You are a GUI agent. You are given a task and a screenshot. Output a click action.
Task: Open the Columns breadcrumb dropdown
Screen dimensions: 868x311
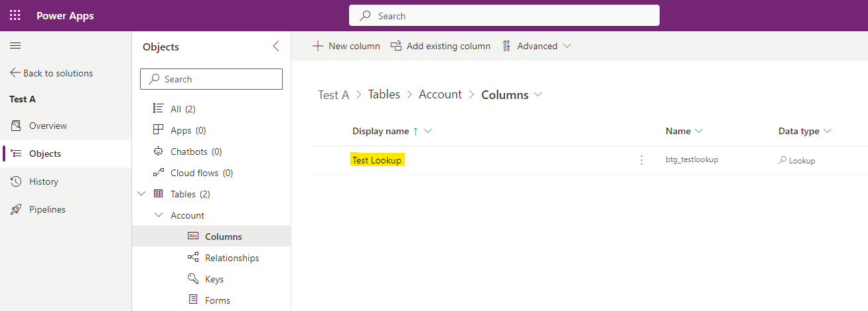click(538, 94)
